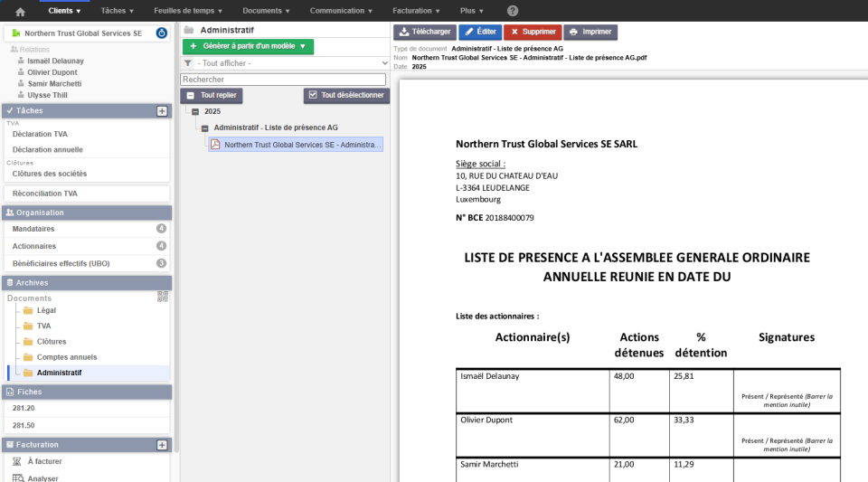Image resolution: width=868 pixels, height=482 pixels.
Task: Click the Archives section header
Action: pyautogui.click(x=88, y=283)
